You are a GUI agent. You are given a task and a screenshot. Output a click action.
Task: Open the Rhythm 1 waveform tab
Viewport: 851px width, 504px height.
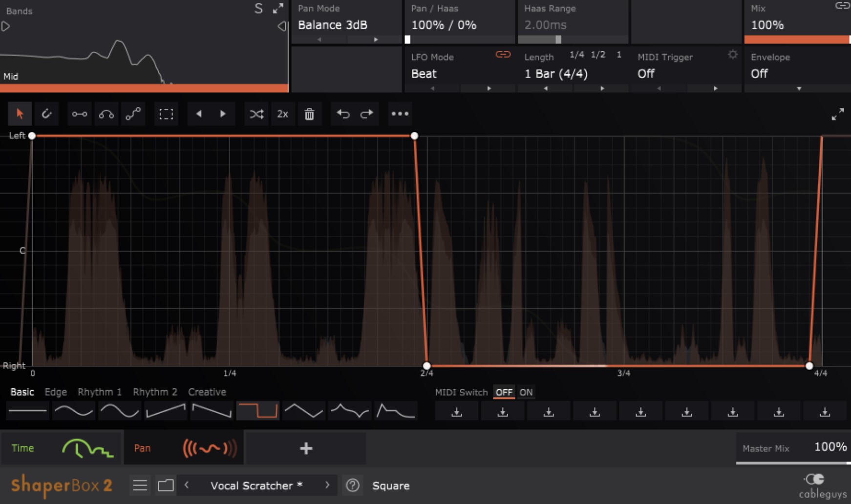pyautogui.click(x=100, y=392)
